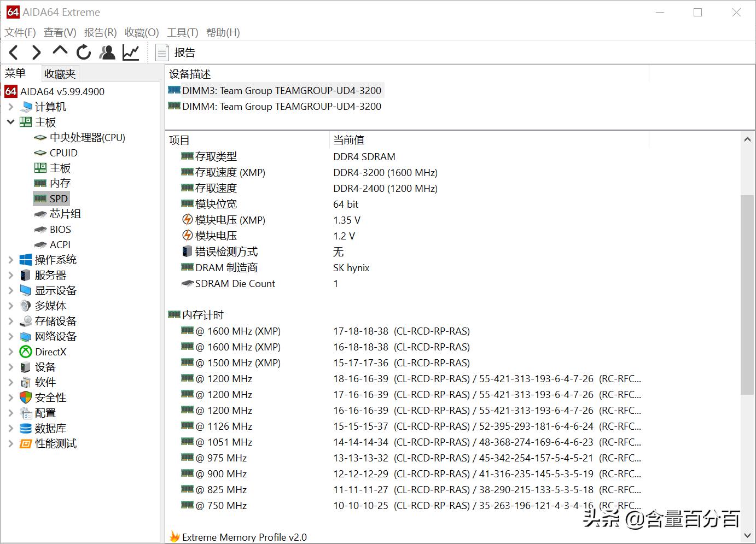Click the refresh icon in the toolbar
This screenshot has width=756, height=544.
83,52
